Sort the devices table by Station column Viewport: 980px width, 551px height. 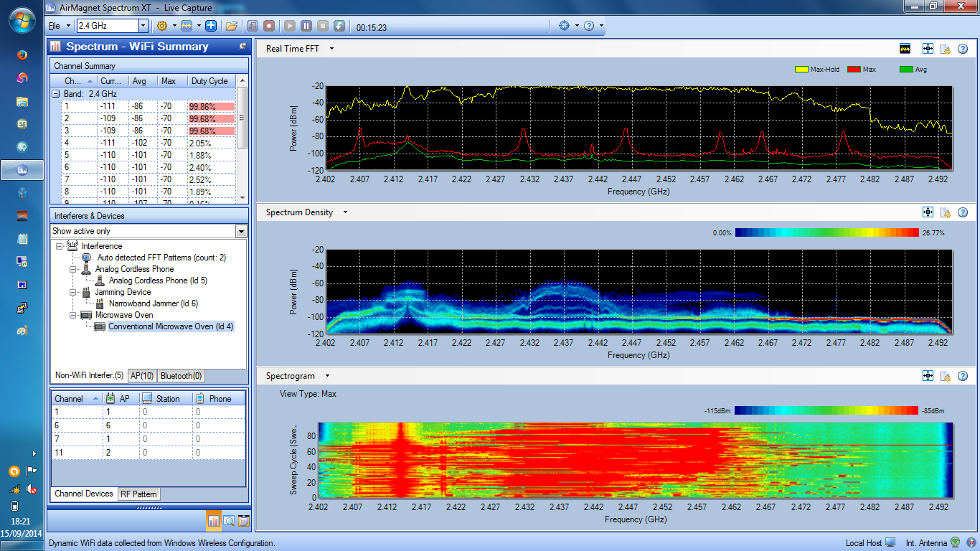(166, 398)
